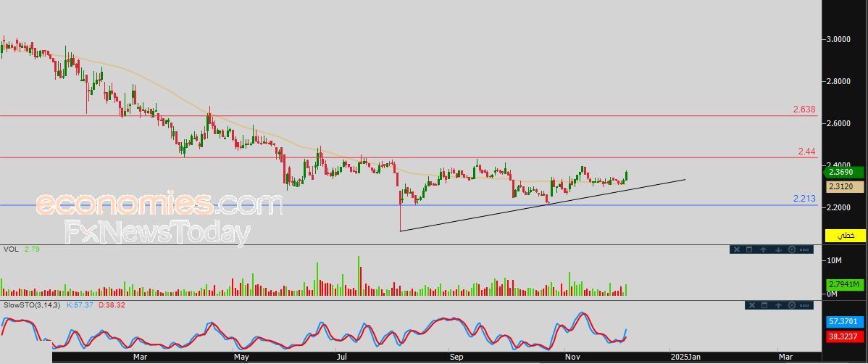Open more options for VOL panel

(x=804, y=250)
